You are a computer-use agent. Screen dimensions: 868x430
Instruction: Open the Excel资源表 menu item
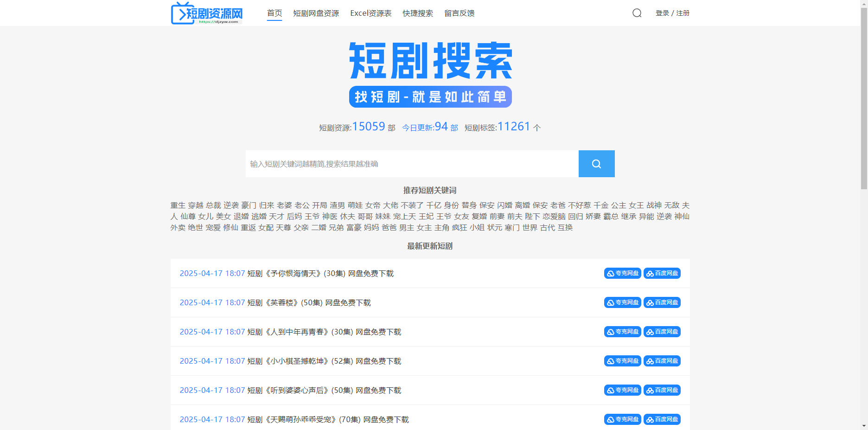371,13
